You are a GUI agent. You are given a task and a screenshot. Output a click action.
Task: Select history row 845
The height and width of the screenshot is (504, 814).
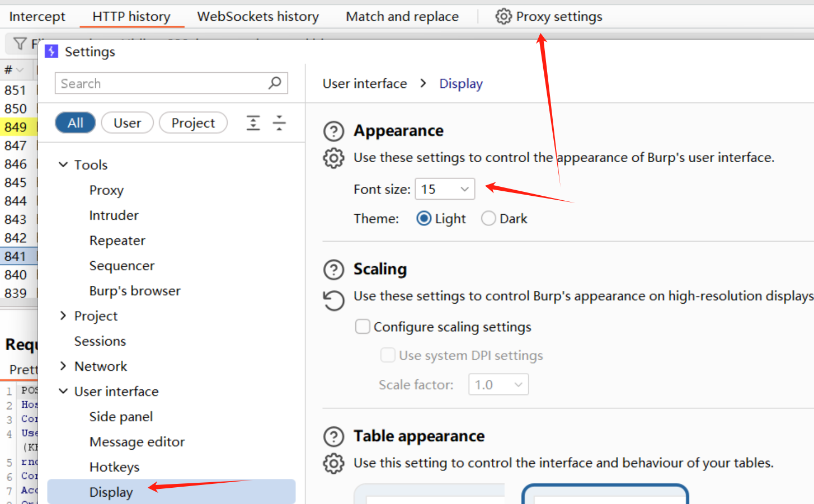18,182
